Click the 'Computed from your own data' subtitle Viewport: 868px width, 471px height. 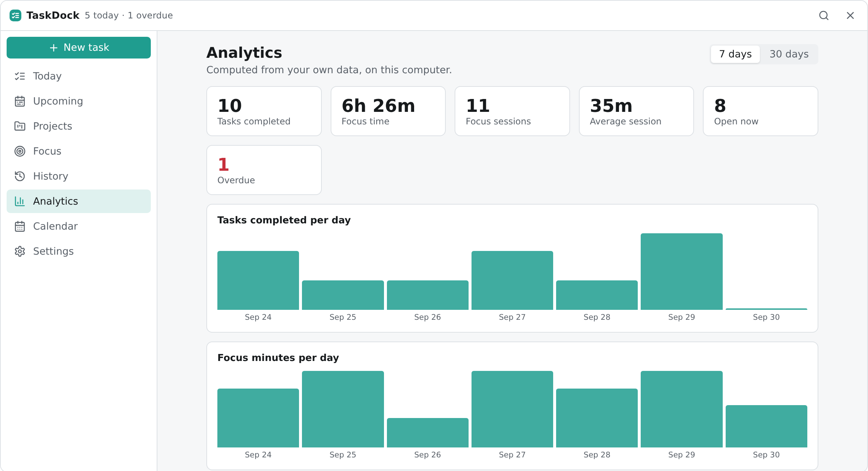329,70
